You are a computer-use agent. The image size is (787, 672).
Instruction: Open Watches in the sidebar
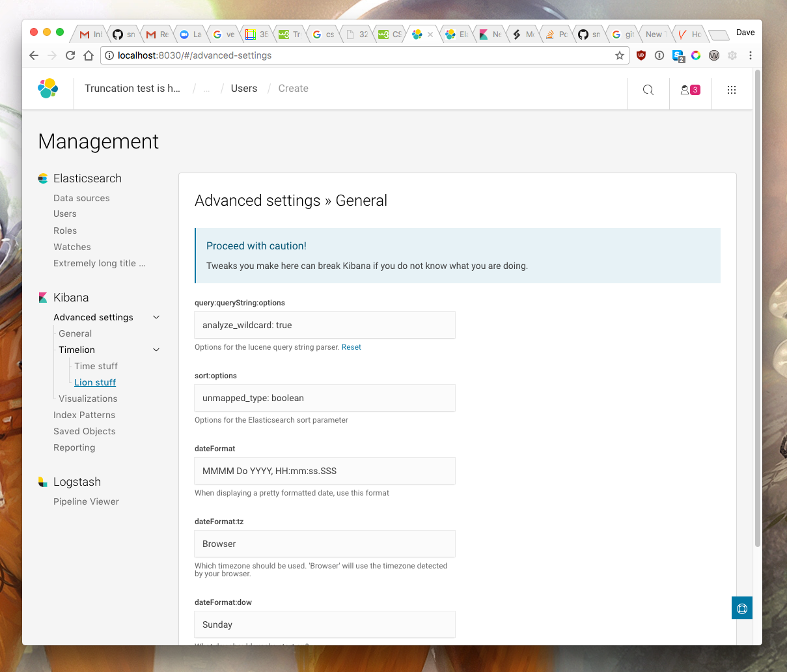pyautogui.click(x=72, y=247)
